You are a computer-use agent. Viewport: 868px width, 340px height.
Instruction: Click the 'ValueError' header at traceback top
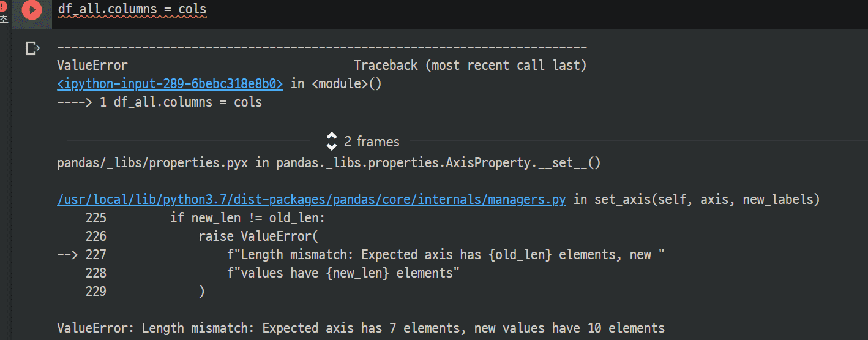[92, 65]
